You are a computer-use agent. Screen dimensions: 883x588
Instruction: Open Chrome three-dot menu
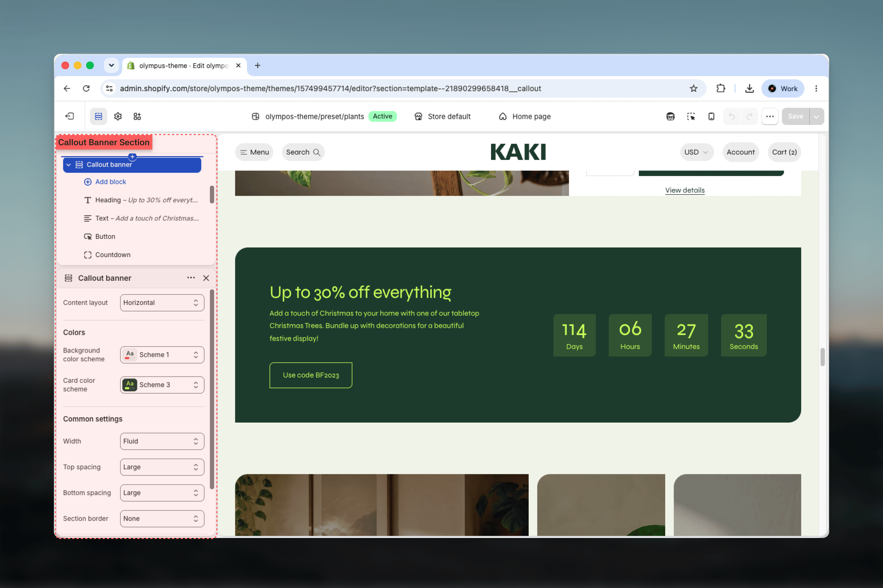coord(816,88)
